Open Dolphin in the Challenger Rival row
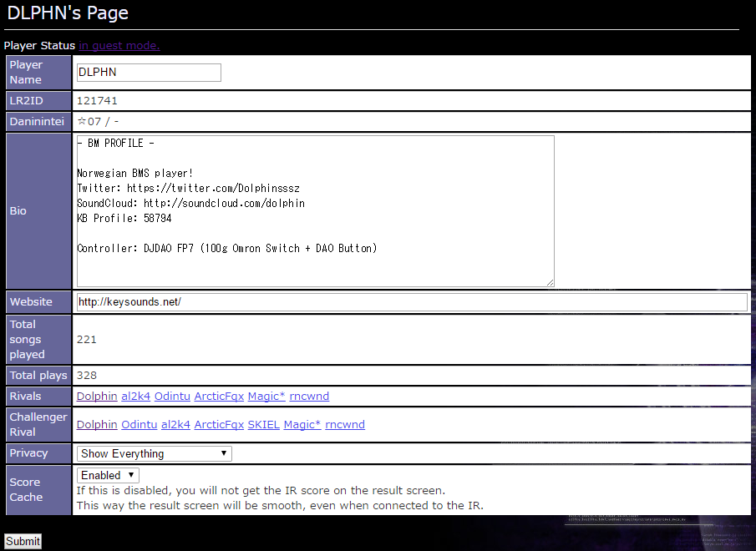756x551 pixels. [97, 425]
